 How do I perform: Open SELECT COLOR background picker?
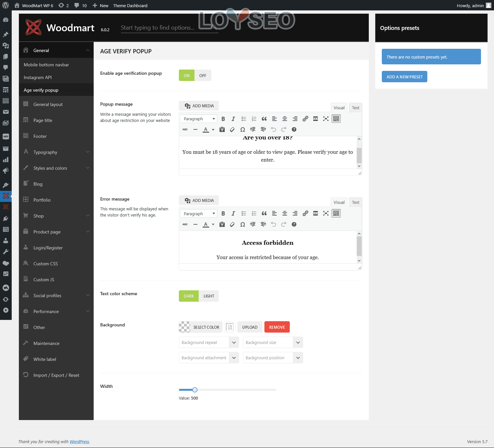click(x=200, y=327)
